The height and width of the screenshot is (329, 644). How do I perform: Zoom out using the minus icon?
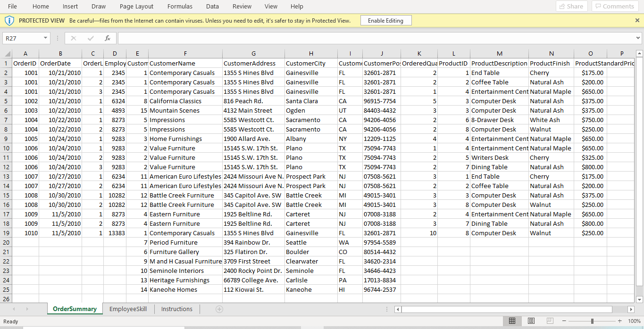click(x=565, y=321)
